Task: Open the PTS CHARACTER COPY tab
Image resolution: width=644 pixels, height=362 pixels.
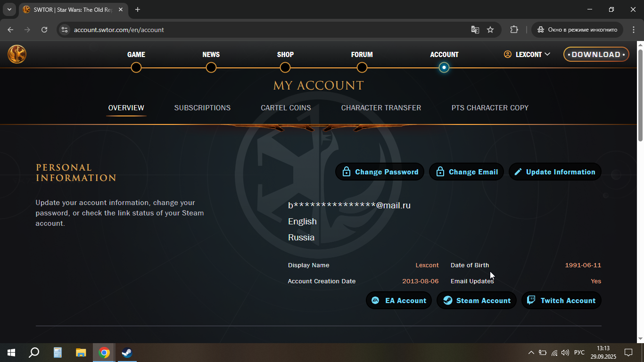Action: [490, 108]
